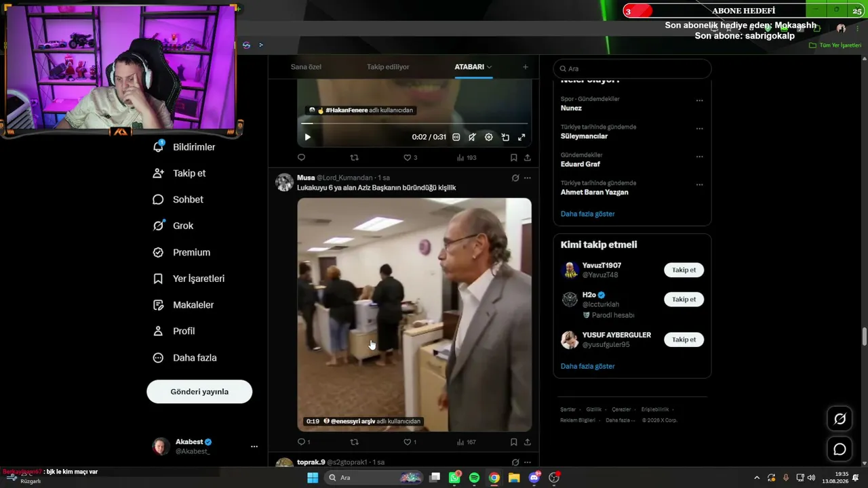Click Gönderi yayınla button
This screenshot has width=868, height=488.
[x=199, y=392]
